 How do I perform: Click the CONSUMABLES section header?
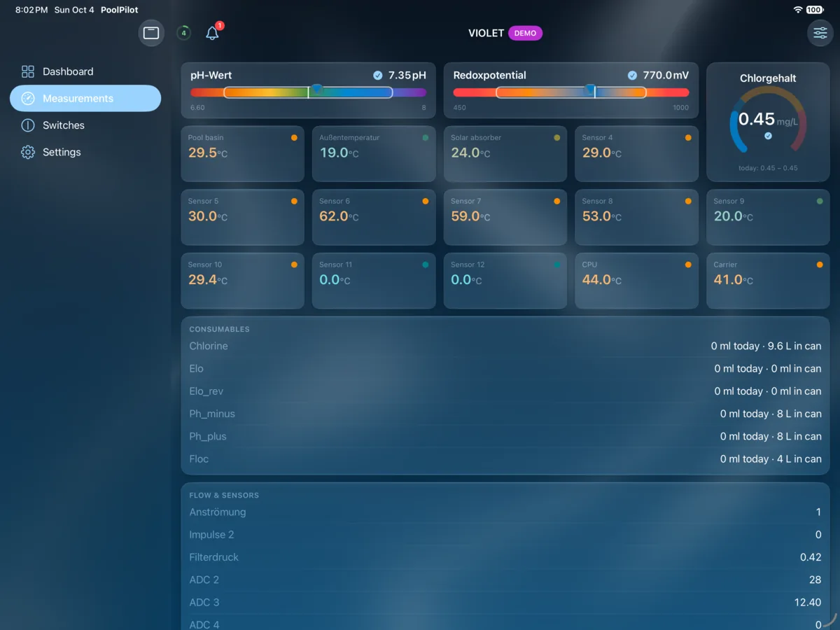(x=219, y=329)
